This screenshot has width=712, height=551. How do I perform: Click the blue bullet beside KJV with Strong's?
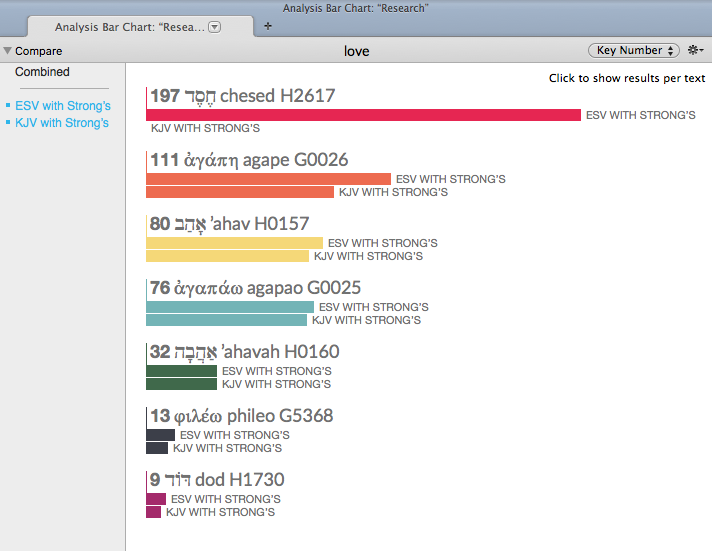(8, 123)
